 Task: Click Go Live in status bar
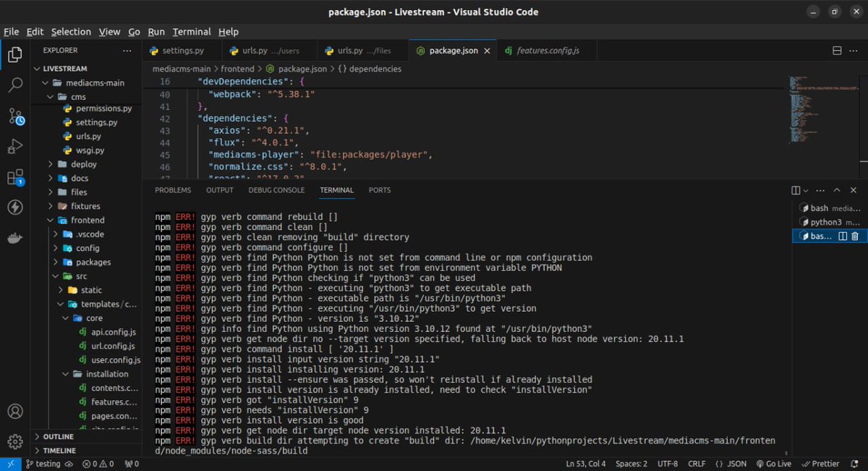coord(774,464)
